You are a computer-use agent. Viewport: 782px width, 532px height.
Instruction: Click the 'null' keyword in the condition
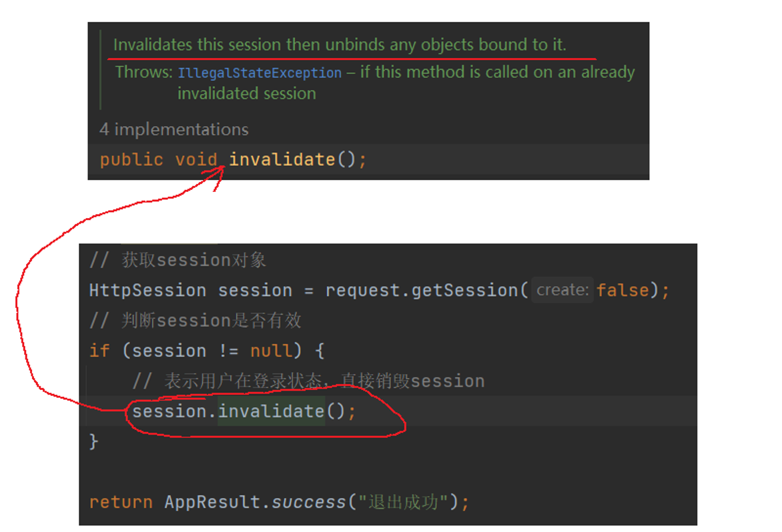(x=272, y=351)
